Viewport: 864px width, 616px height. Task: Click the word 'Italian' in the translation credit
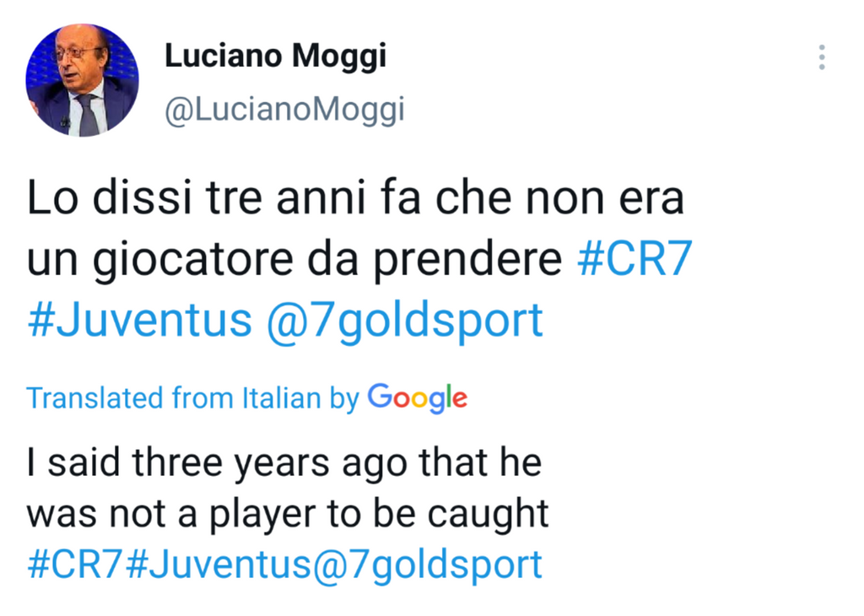tap(281, 397)
